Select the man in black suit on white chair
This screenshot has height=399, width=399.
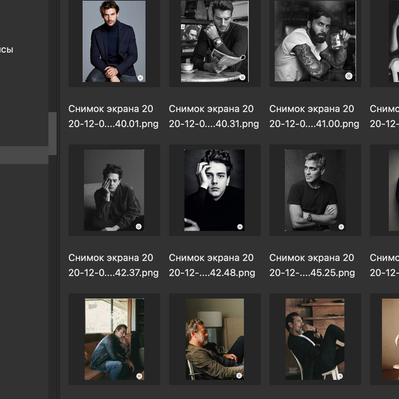315,339
